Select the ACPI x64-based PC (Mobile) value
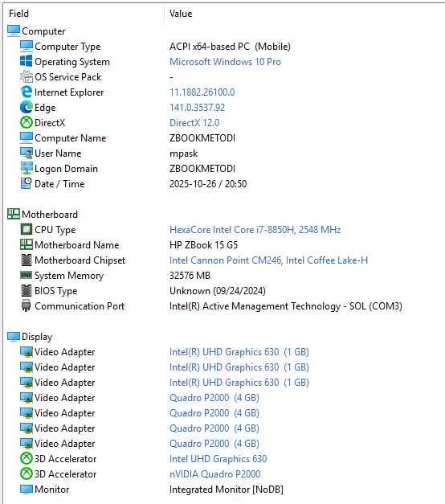The image size is (445, 504). point(230,47)
